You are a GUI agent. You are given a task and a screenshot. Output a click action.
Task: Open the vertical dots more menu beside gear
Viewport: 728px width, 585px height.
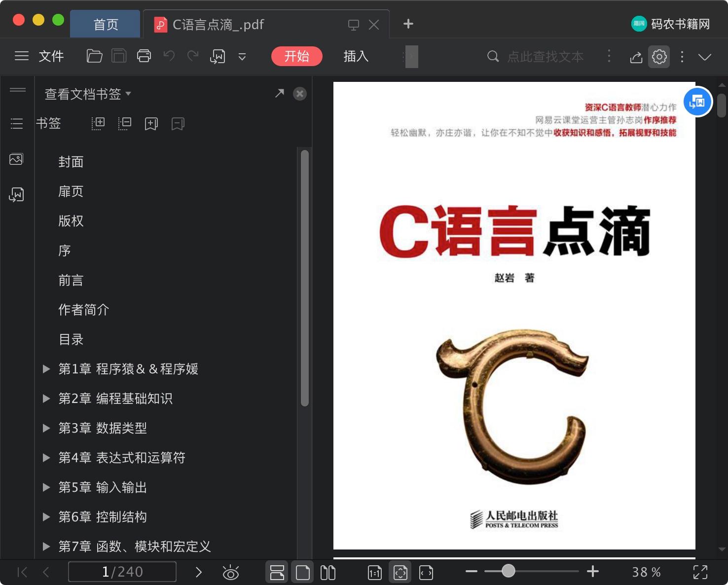pos(682,57)
